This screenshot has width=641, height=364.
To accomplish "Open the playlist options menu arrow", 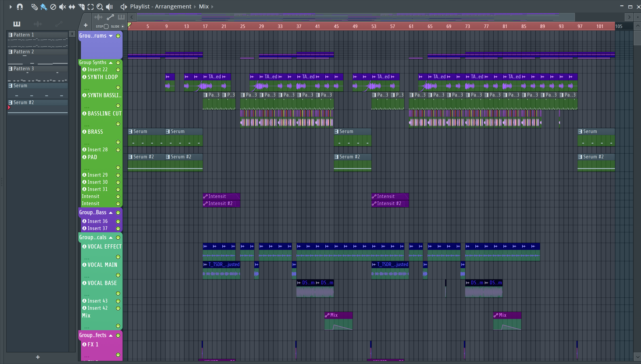I will [10, 7].
